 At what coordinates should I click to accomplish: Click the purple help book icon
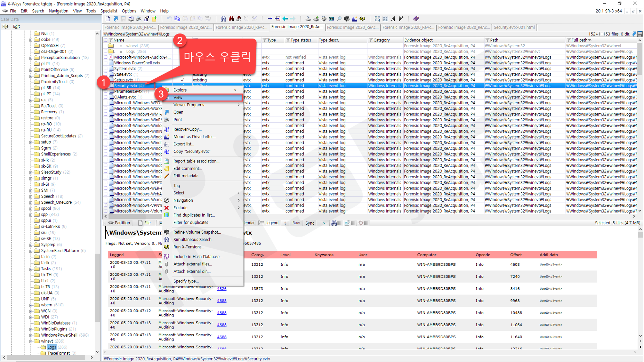click(416, 19)
